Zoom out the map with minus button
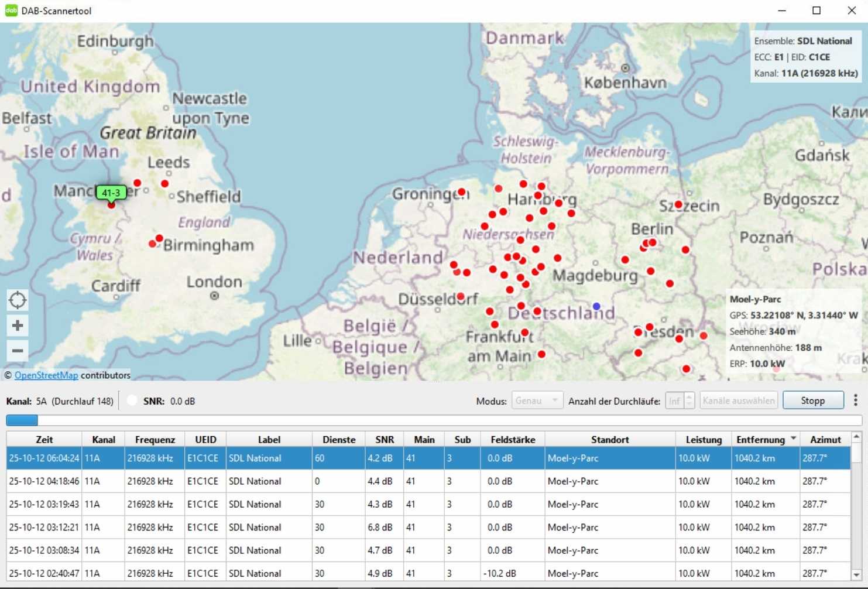Image resolution: width=868 pixels, height=589 pixels. [18, 351]
